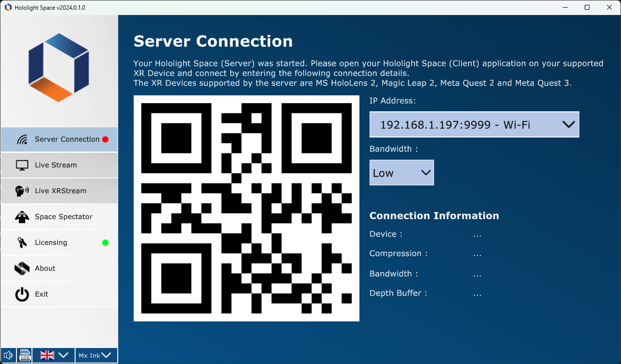Viewport: 621px width, 364px height.
Task: Minimize the Hololight Space window
Action: click(x=564, y=7)
